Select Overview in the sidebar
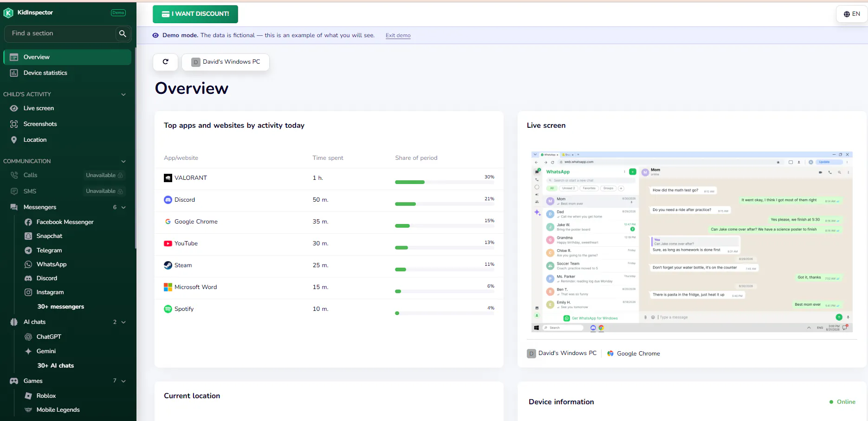Image resolution: width=868 pixels, height=421 pixels. pos(67,57)
